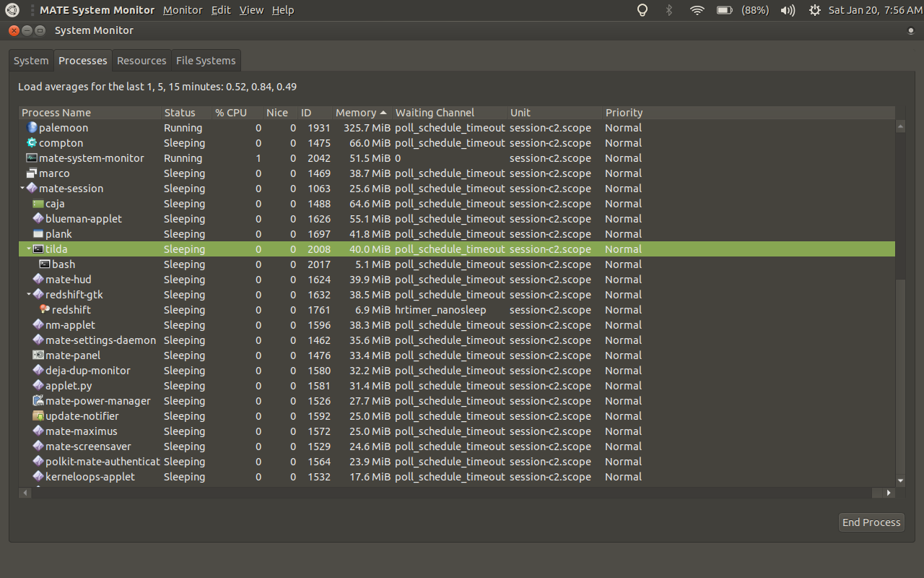Viewport: 924px width, 578px height.
Task: Click the mate-session process icon
Action: 32,189
